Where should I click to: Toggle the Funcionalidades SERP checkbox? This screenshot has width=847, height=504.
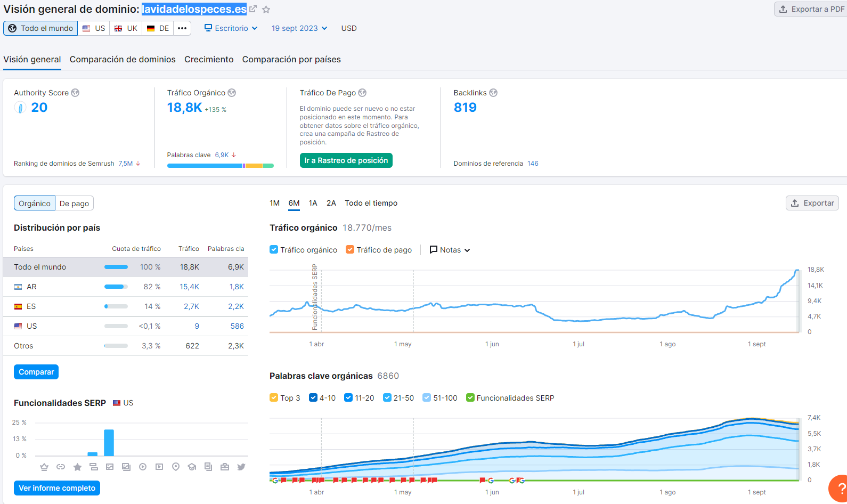(470, 397)
